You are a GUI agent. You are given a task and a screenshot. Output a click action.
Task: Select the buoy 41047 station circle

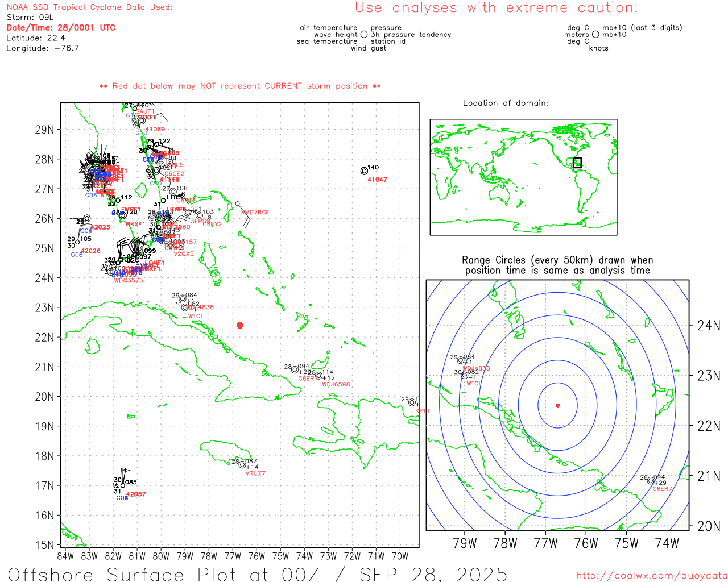click(x=364, y=171)
